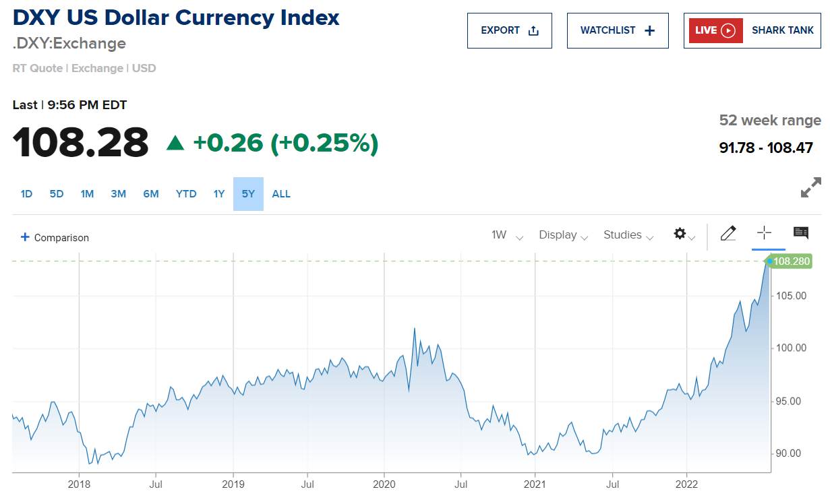
Task: Open the Studies dropdown
Action: (x=628, y=235)
